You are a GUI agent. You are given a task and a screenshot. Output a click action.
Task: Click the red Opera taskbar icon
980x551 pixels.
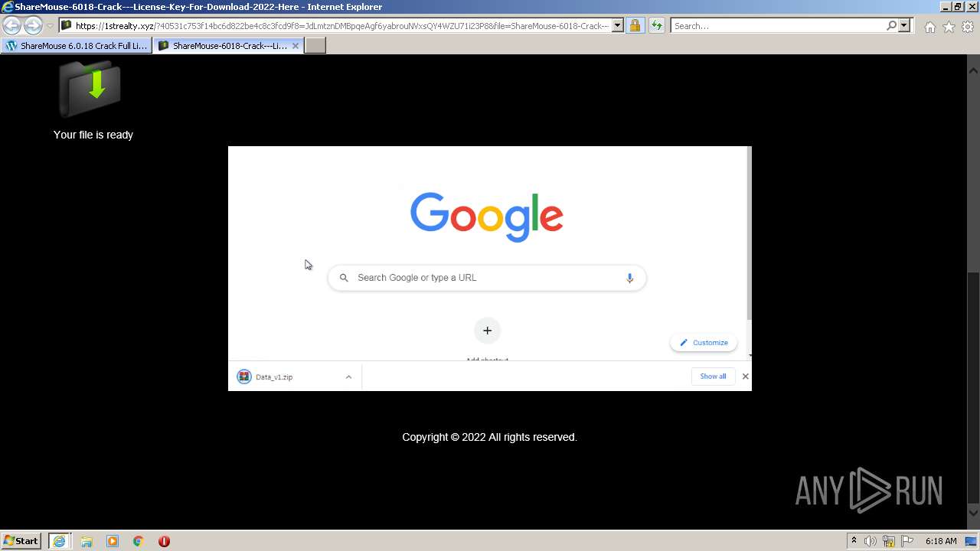point(164,541)
